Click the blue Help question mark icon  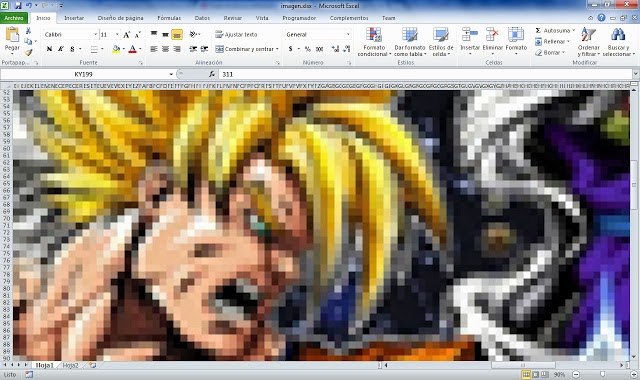(601, 18)
